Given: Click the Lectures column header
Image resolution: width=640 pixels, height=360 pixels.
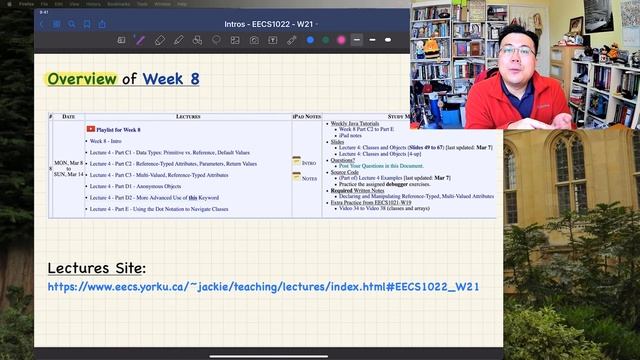Looking at the screenshot, I should (x=188, y=117).
